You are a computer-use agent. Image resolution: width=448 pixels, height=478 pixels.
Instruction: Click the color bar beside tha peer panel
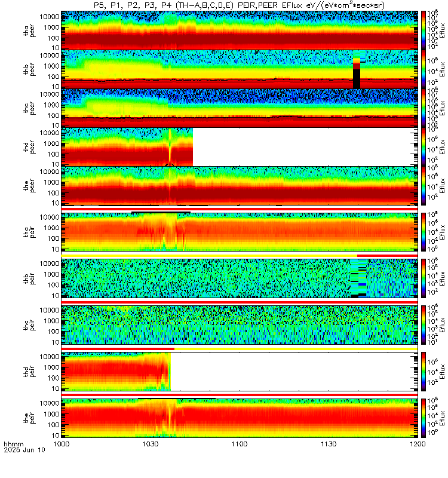tap(424, 30)
